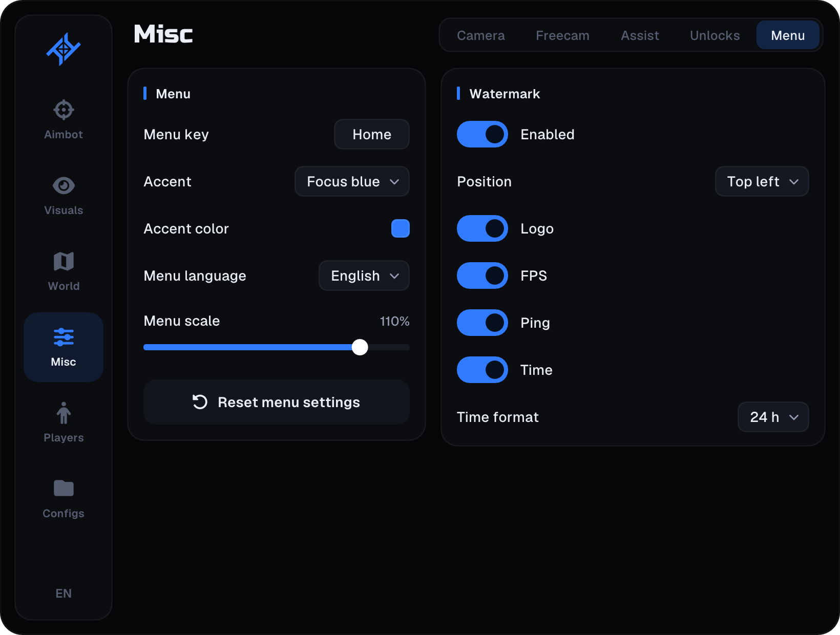Open the Time format 24 h dropdown
Image resolution: width=840 pixels, height=635 pixels.
pos(773,417)
